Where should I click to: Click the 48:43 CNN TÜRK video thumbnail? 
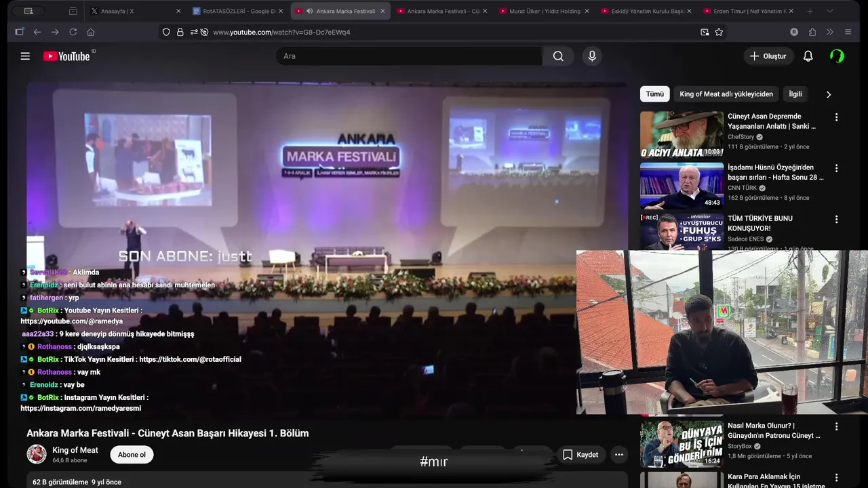click(x=682, y=186)
